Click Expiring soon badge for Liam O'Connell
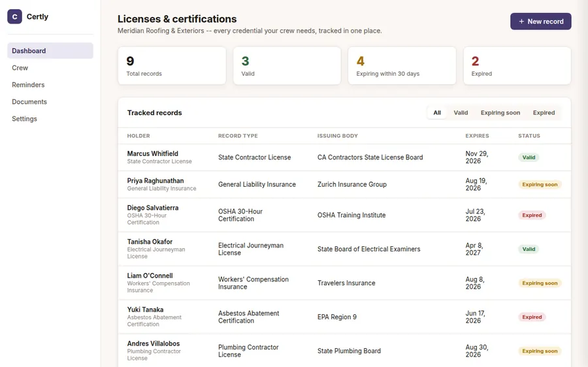The image size is (588, 367). (540, 283)
